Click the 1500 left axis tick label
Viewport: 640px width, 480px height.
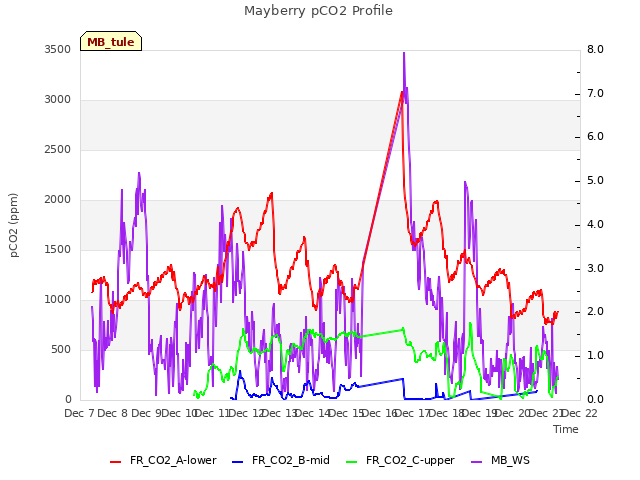pos(58,249)
